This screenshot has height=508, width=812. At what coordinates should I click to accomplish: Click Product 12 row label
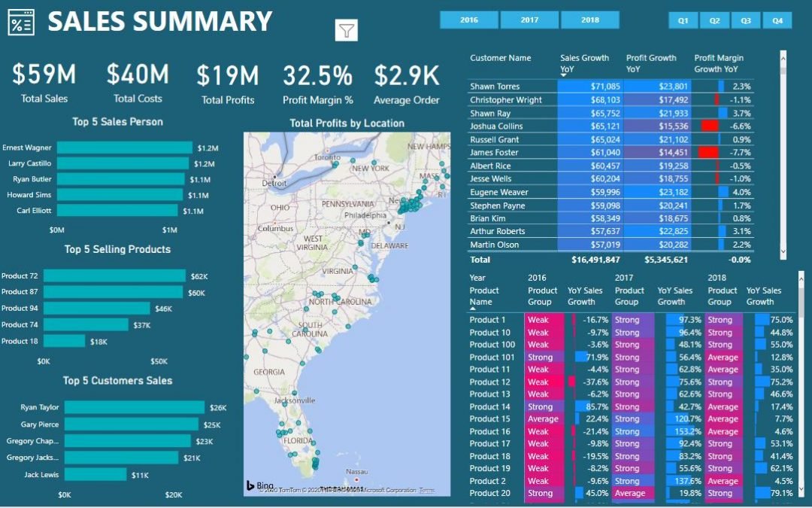click(489, 382)
